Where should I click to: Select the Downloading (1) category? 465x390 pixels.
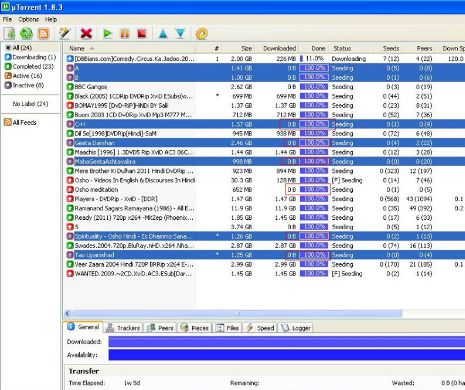(x=30, y=57)
